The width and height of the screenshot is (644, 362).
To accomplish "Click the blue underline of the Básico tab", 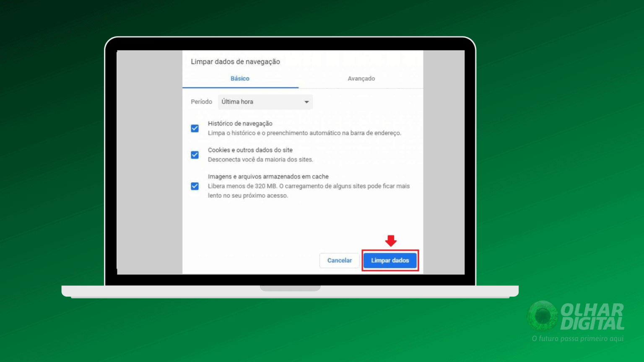I will pyautogui.click(x=240, y=88).
